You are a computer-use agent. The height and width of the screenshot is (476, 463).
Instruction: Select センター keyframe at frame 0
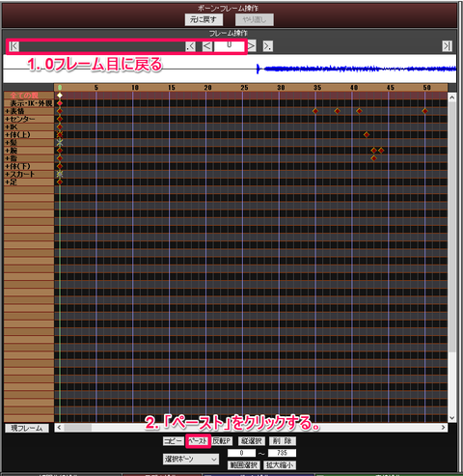click(60, 119)
